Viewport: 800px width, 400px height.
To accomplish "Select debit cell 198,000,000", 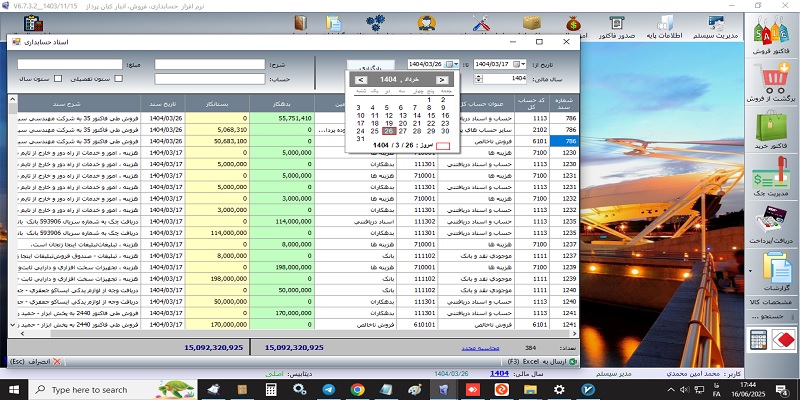I will (x=282, y=267).
